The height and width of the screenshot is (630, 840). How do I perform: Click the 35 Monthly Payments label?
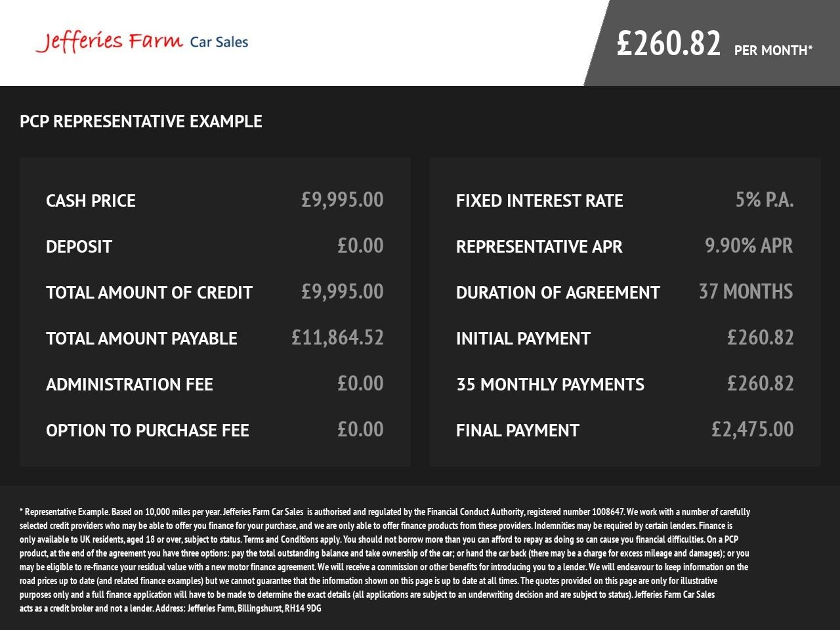point(550,385)
